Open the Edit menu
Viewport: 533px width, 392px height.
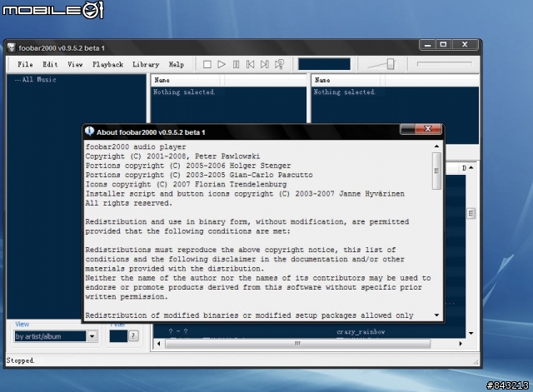(50, 64)
